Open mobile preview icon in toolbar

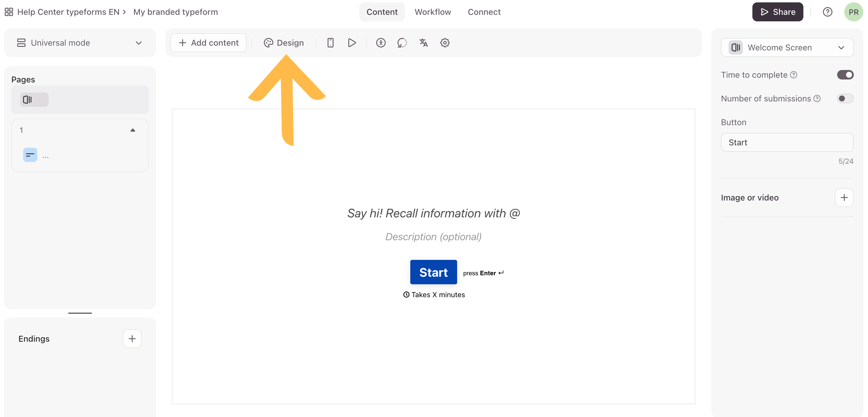click(x=330, y=43)
